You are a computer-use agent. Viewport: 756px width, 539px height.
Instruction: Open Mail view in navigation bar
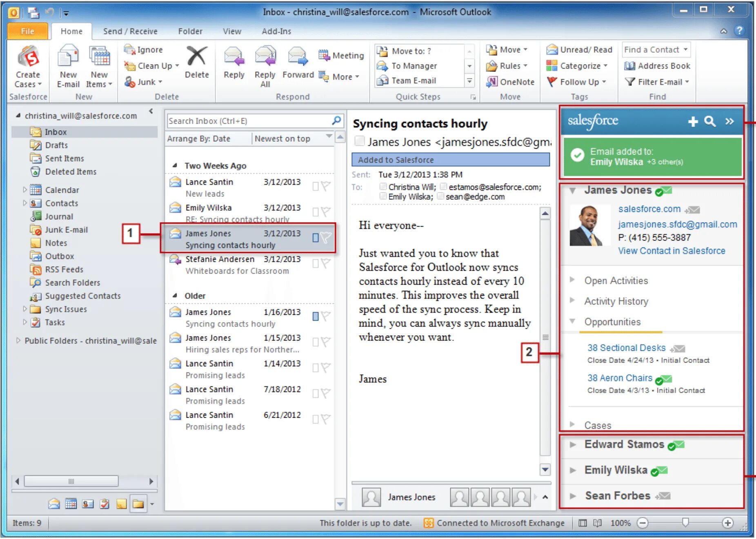54,504
